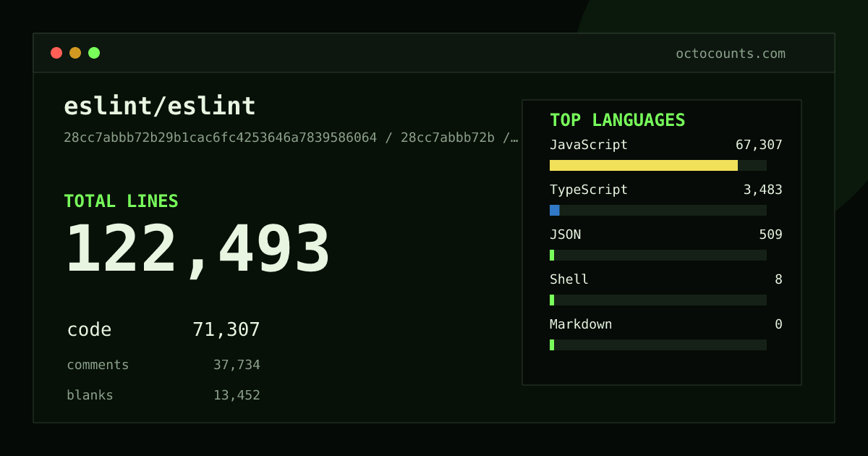Screen dimensions: 868x456
Task: Click the comments row label
Action: point(98,365)
